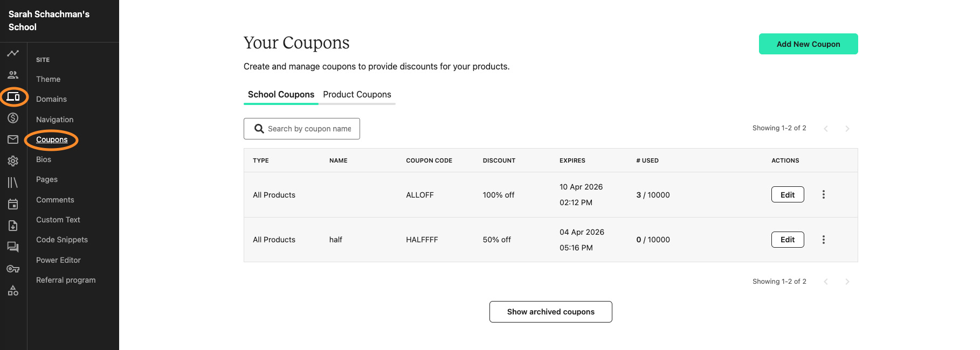Viewport: 980px width, 350px height.
Task: Click the Your Coupons heading
Action: (x=296, y=43)
